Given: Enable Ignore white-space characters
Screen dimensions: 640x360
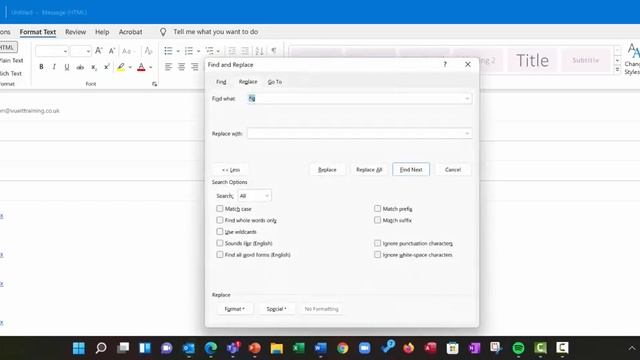Looking at the screenshot, I should pos(378,254).
